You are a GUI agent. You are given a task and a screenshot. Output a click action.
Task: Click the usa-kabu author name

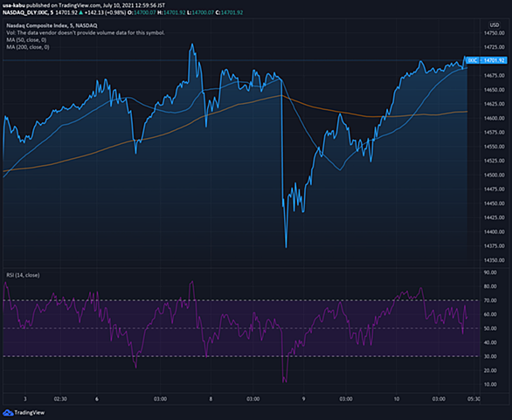tap(13, 5)
